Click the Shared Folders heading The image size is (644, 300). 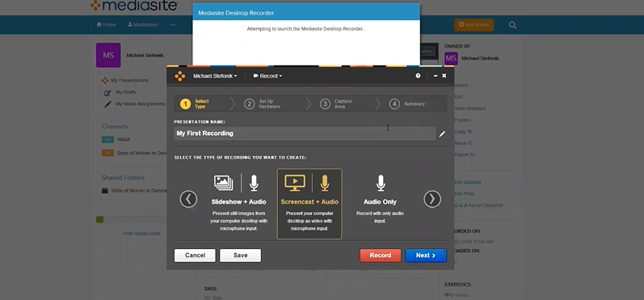[x=123, y=178]
